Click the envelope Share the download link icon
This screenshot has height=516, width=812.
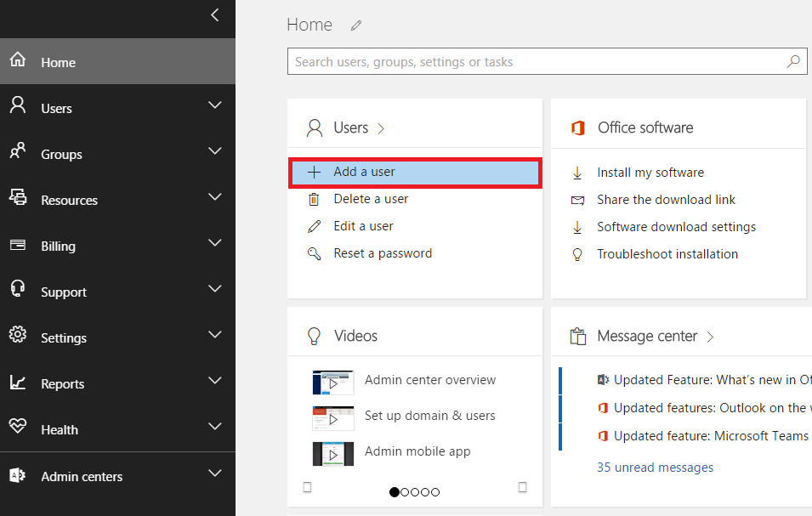(x=577, y=200)
